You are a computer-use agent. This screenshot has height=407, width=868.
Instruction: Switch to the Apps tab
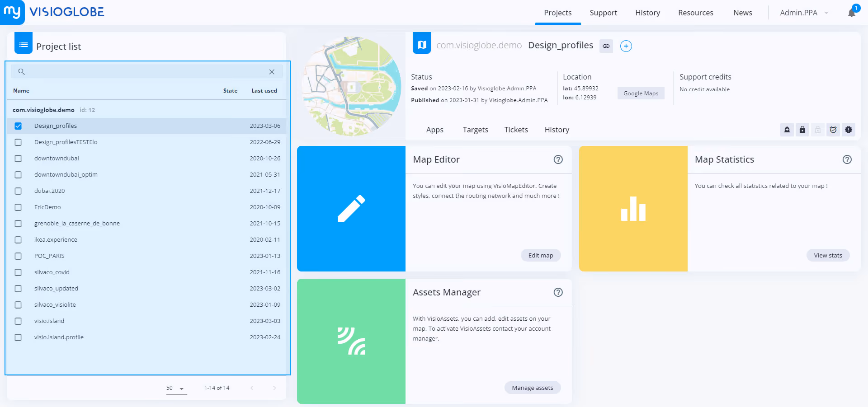click(x=435, y=130)
